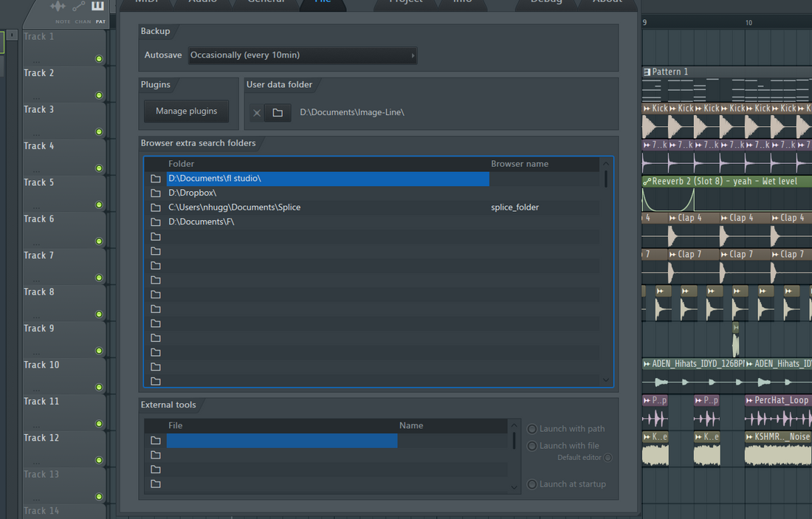
Task: Select the CHAN icon in the top toolbar
Action: coord(79,7)
